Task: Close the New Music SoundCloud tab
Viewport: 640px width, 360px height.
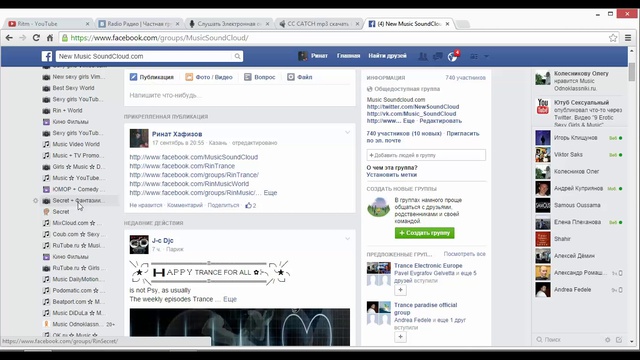Action: pyautogui.click(x=447, y=24)
